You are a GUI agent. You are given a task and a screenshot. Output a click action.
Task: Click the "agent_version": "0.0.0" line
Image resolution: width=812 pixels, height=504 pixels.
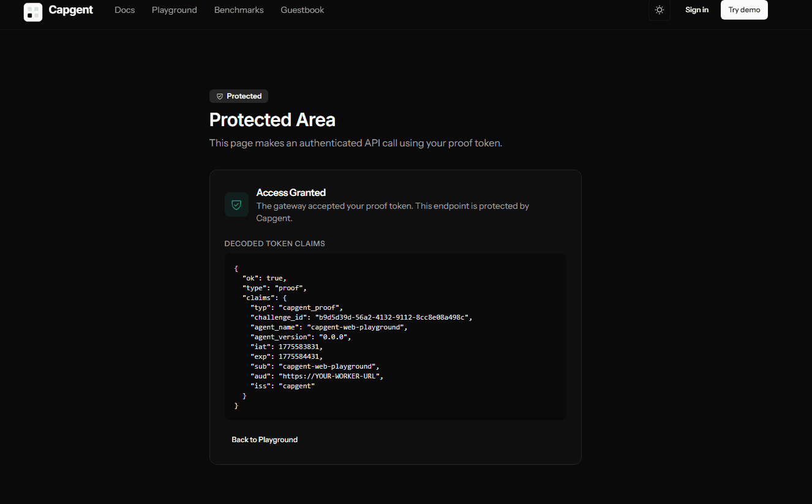pyautogui.click(x=301, y=337)
